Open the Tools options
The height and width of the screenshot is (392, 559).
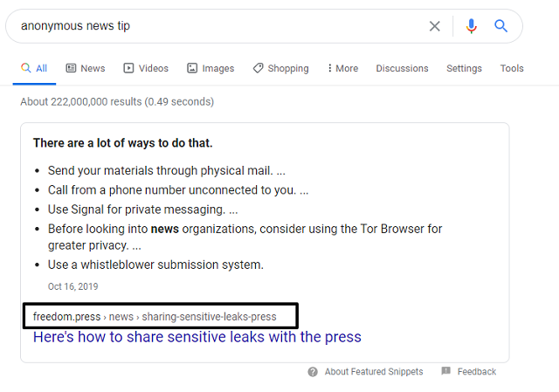[512, 68]
